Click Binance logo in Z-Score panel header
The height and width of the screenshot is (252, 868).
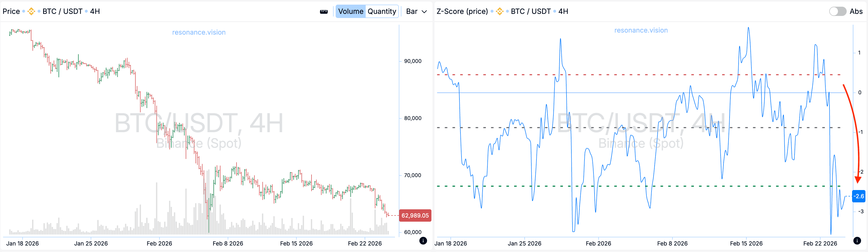click(499, 12)
